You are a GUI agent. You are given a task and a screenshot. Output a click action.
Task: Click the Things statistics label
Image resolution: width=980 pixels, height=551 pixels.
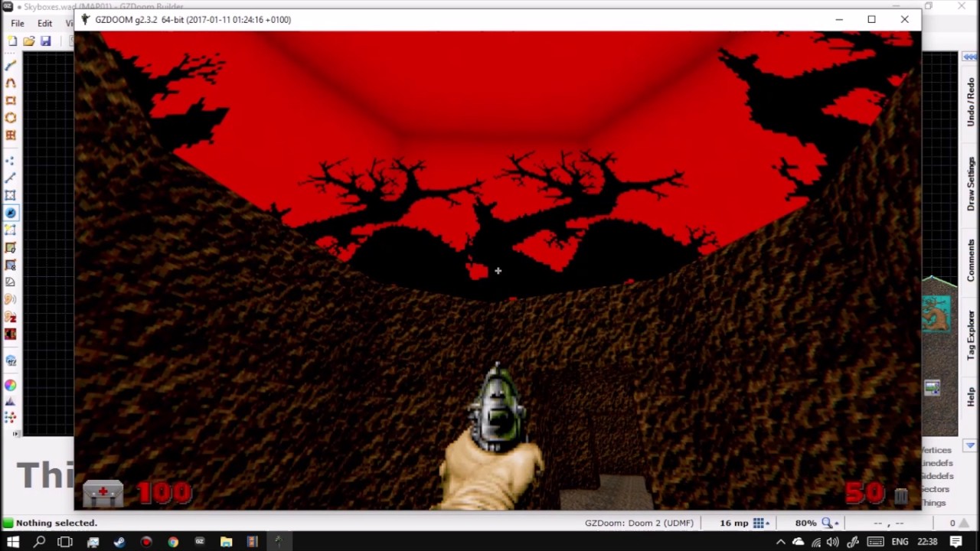coord(934,502)
